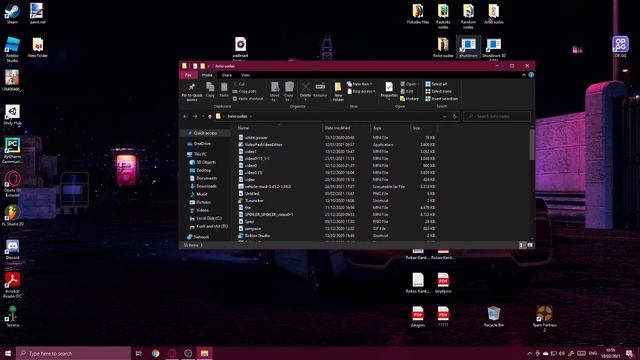Click Pin to Quick access in ribbon
Viewport: 640px width, 360px height.
[191, 91]
